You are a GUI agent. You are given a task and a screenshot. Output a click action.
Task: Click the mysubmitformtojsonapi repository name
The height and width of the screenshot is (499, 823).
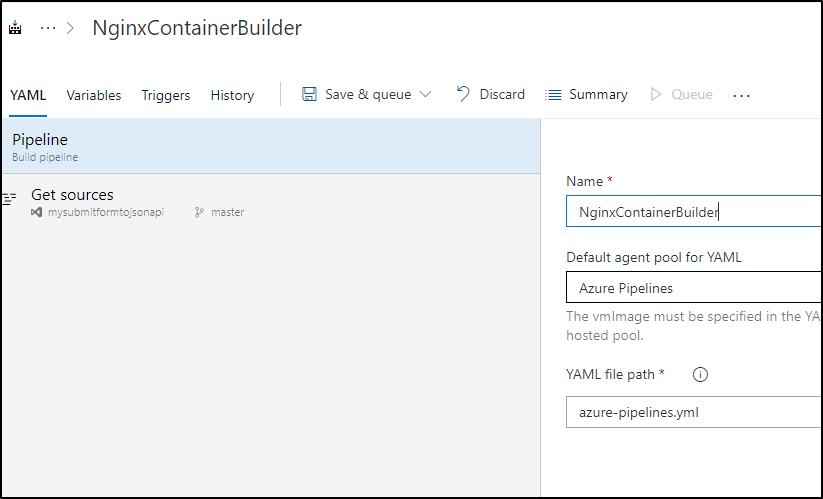pyautogui.click(x=106, y=213)
